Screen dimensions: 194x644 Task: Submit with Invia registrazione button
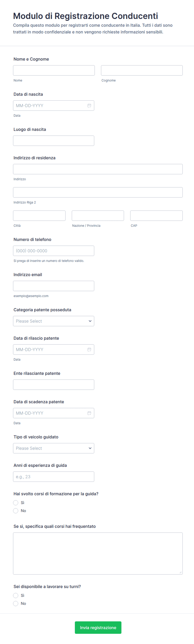pos(98,628)
